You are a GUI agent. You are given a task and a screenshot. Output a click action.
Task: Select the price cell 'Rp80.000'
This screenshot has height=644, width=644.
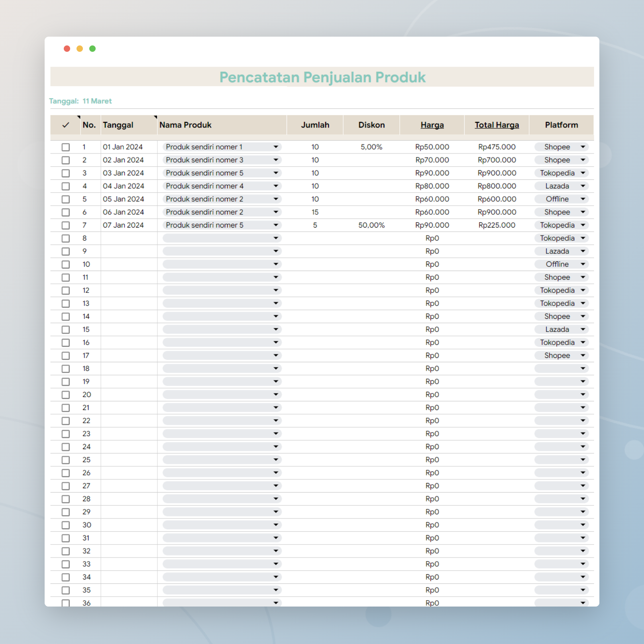(x=432, y=186)
